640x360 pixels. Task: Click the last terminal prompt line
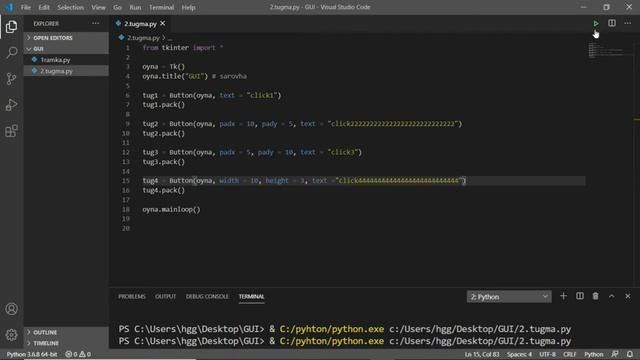345,341
